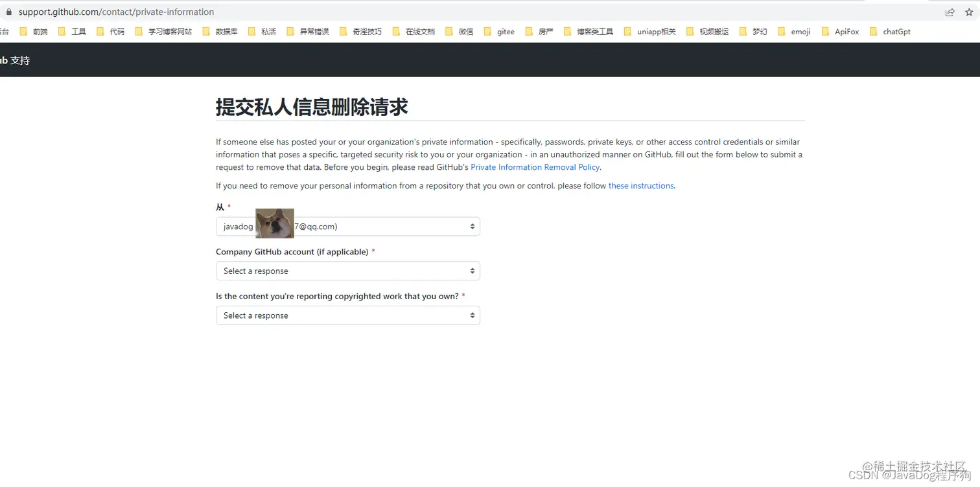
Task: Open the 学习博客网站 bookmark folder
Action: [x=163, y=31]
